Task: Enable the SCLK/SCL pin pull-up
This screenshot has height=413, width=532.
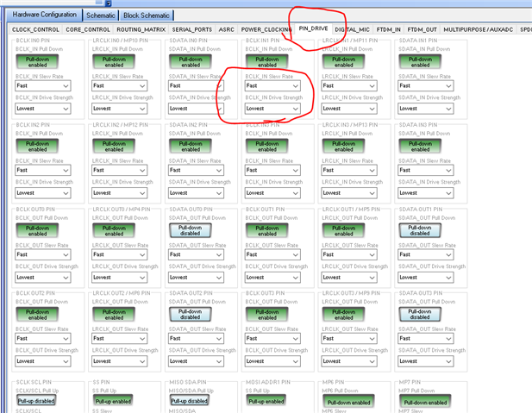Action: [x=36, y=401]
